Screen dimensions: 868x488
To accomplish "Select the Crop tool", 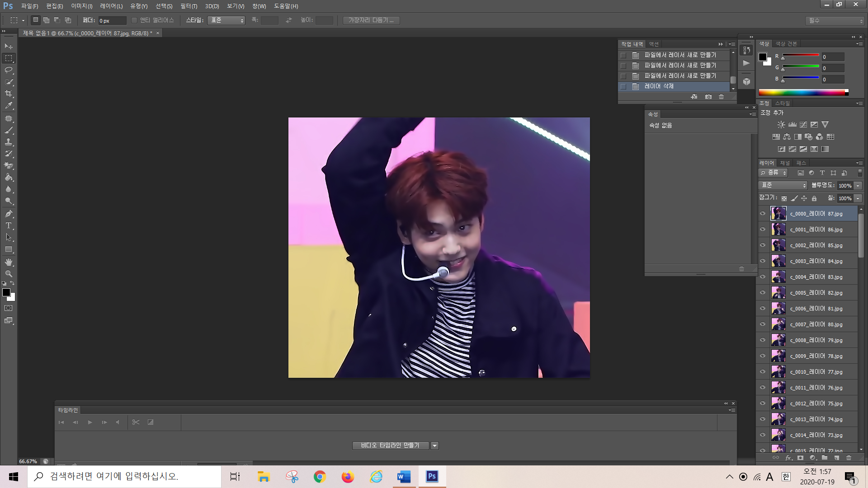I will [x=9, y=94].
